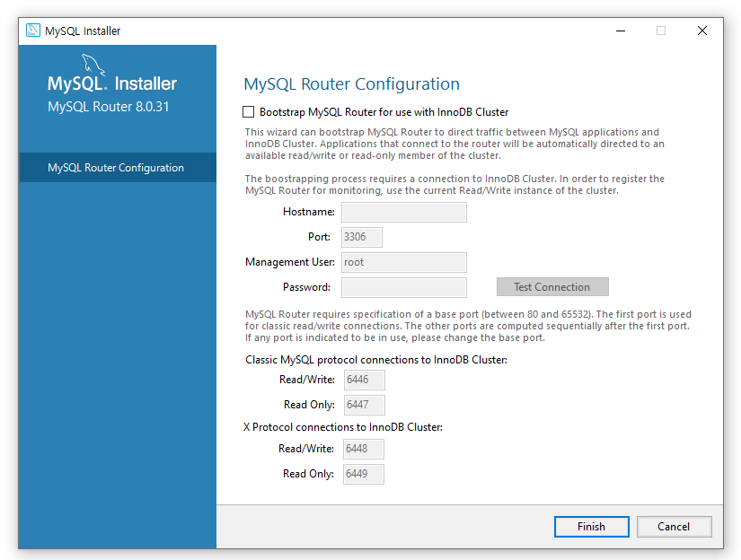Select the Management User field with root
741x560 pixels.
click(404, 263)
